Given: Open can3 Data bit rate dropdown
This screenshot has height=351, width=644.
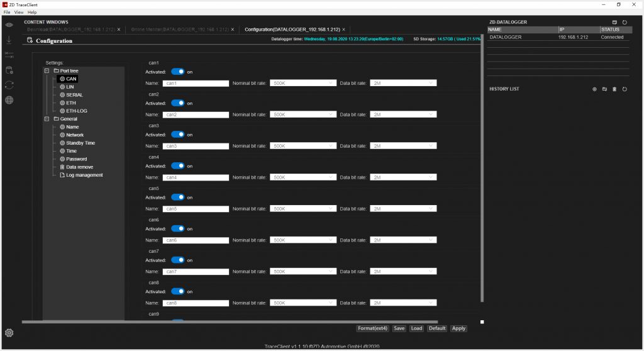Looking at the screenshot, I should coord(403,146).
